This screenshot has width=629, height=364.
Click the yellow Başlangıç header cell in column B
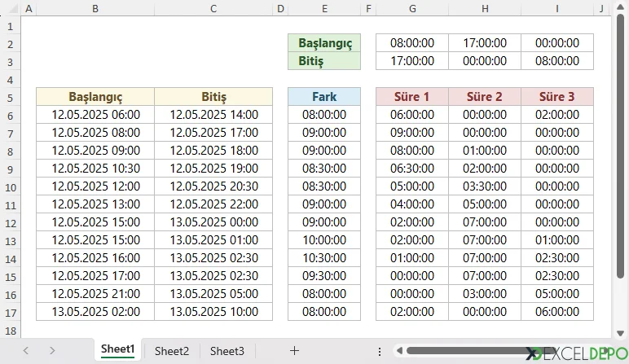[x=95, y=97]
